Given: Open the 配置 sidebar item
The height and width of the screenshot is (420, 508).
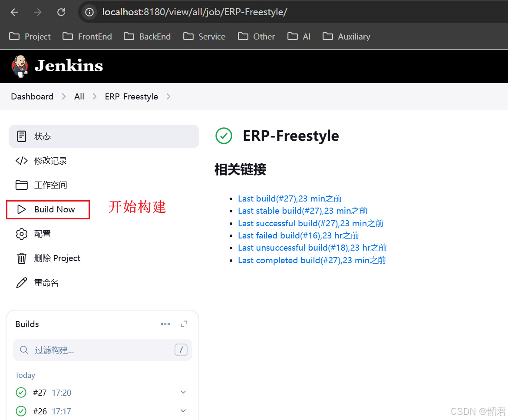Looking at the screenshot, I should 104,234.
